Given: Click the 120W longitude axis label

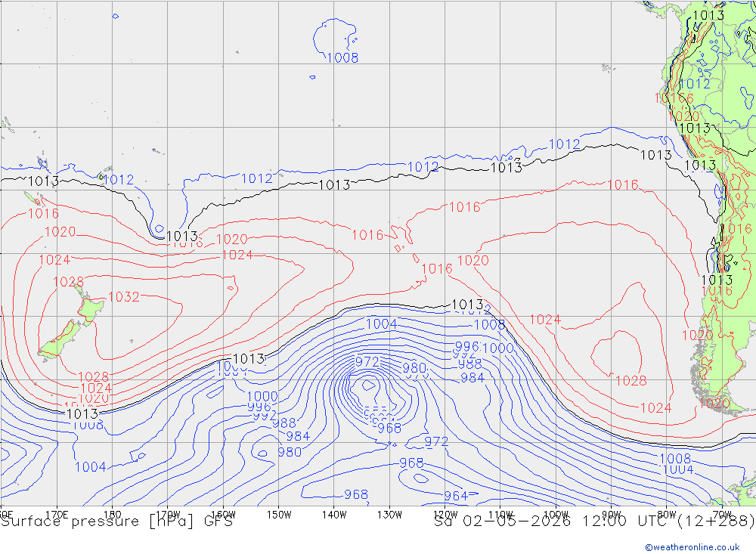Looking at the screenshot, I should click(x=445, y=515).
